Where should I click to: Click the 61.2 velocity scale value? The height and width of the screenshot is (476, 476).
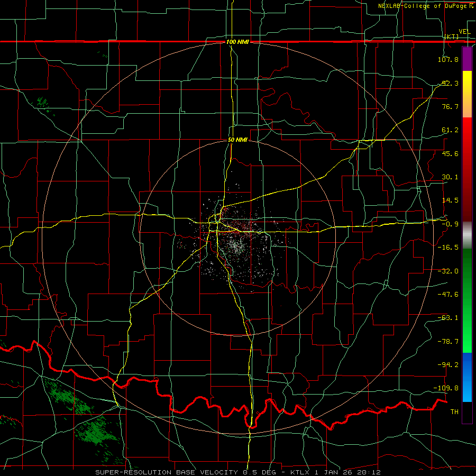point(450,130)
